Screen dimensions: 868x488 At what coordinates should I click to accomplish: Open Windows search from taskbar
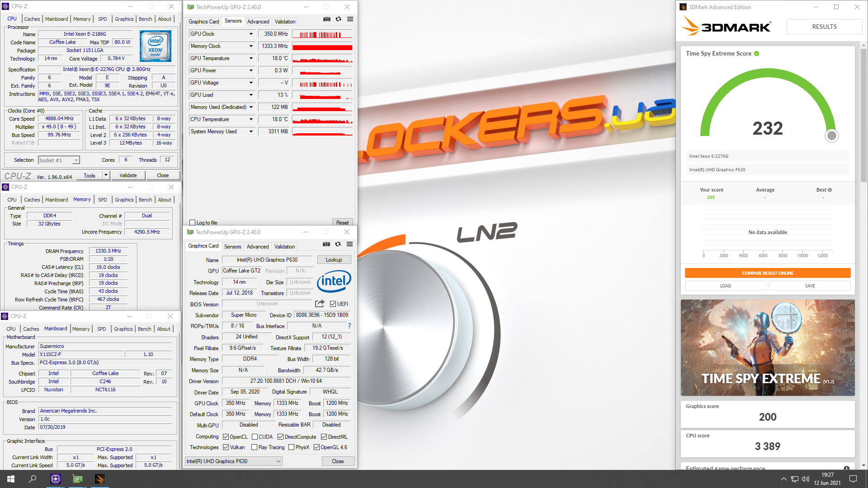pyautogui.click(x=33, y=479)
